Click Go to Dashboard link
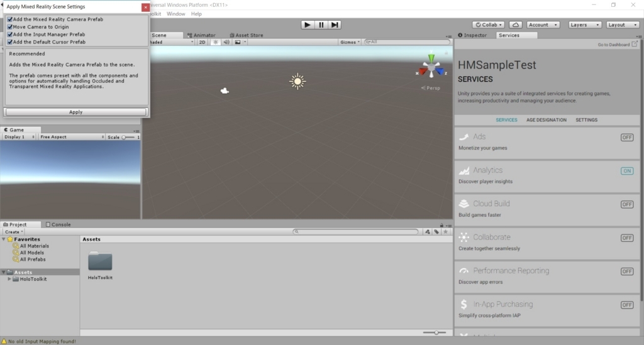Image resolution: width=644 pixels, height=345 pixels. click(x=614, y=45)
